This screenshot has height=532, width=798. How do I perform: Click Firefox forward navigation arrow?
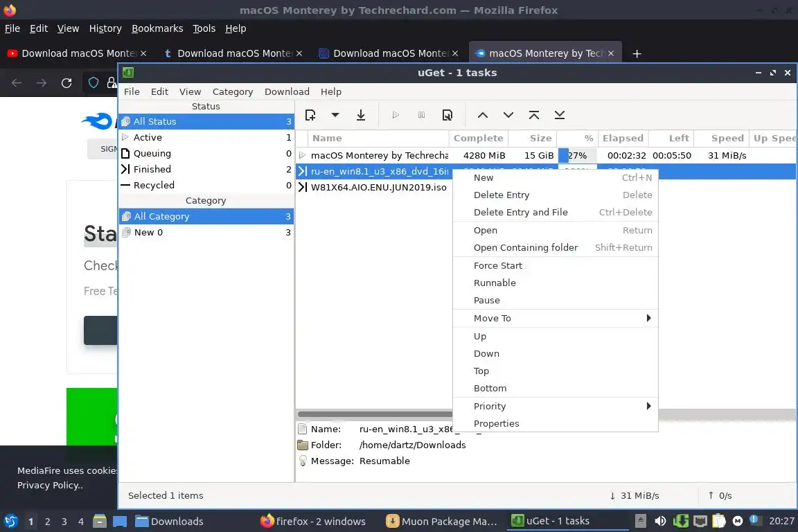pos(42,83)
